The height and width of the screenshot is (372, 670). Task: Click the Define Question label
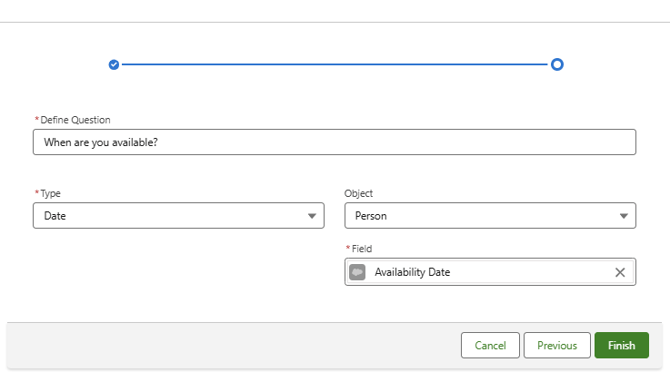(x=75, y=120)
